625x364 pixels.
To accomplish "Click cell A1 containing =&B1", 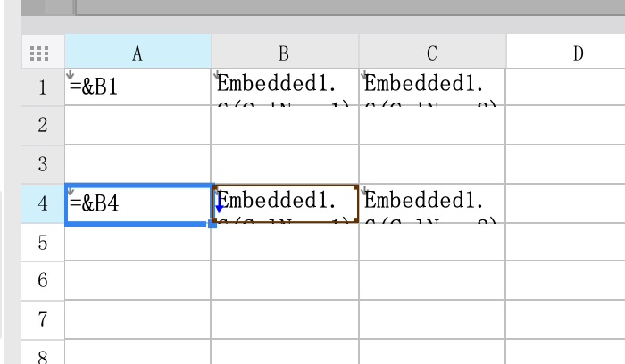I will tap(137, 87).
